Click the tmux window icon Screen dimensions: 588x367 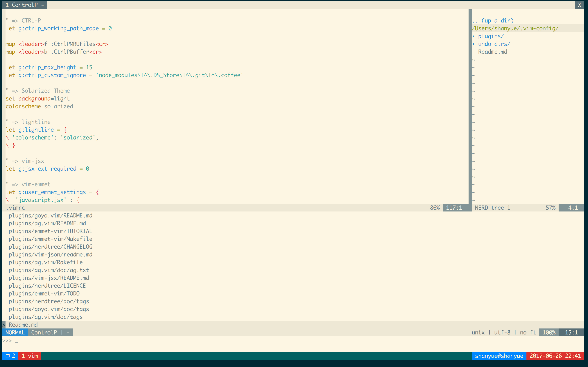pos(8,356)
